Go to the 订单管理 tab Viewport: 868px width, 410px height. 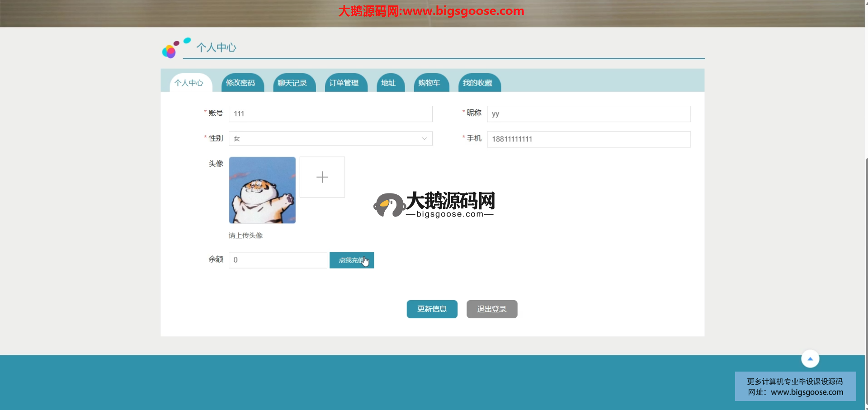[344, 83]
